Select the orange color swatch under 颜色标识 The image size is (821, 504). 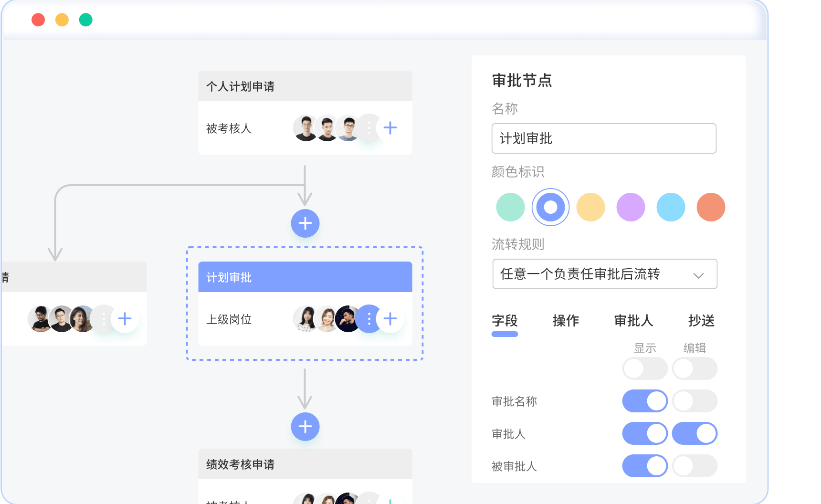click(x=711, y=207)
